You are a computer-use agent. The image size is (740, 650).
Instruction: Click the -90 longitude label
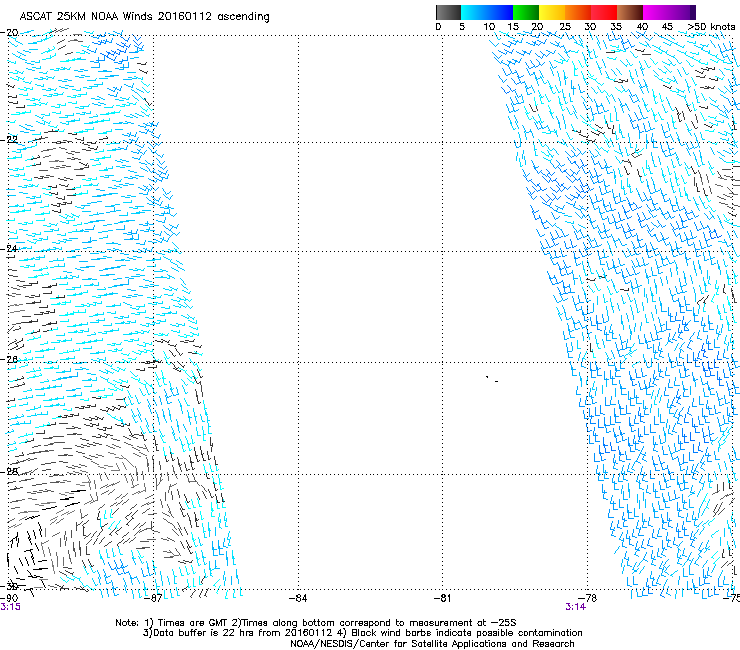pyautogui.click(x=9, y=598)
